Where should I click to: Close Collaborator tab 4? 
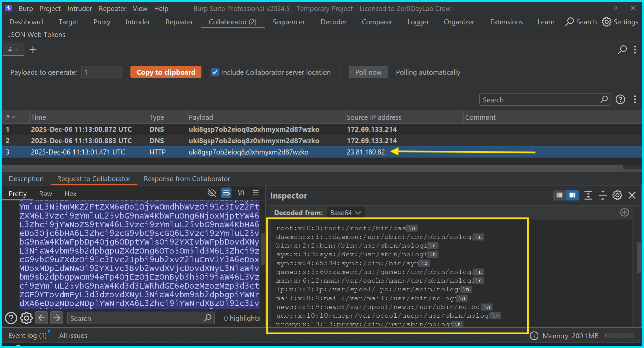coord(17,50)
